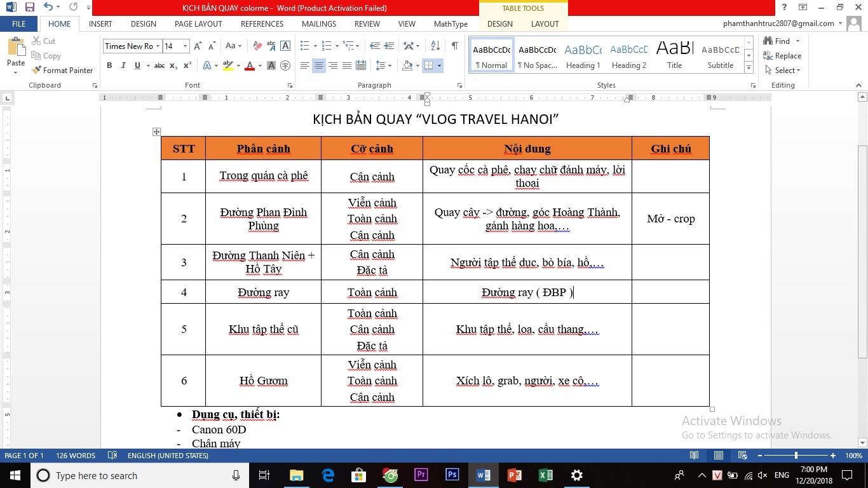Expand the Styles gallery More arrow
This screenshot has height=488, width=868.
(x=749, y=68)
